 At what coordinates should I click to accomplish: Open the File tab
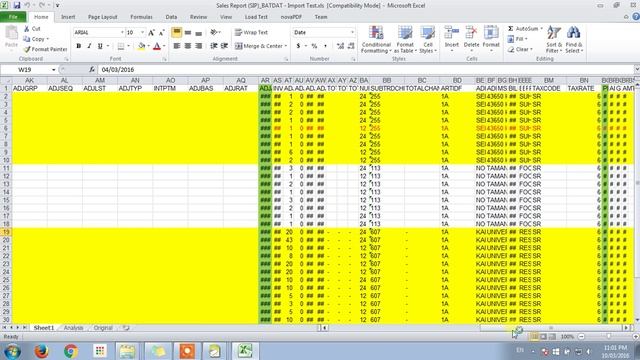(x=13, y=17)
